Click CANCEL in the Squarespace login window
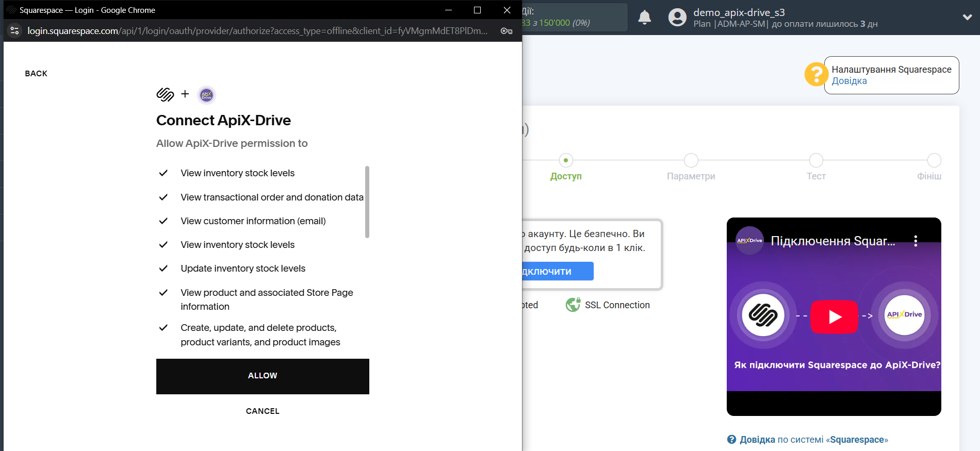Screen dimensions: 980x451 (263, 411)
